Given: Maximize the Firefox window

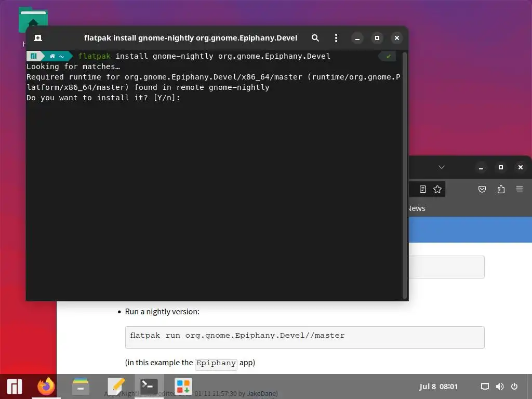Looking at the screenshot, I should pos(500,167).
